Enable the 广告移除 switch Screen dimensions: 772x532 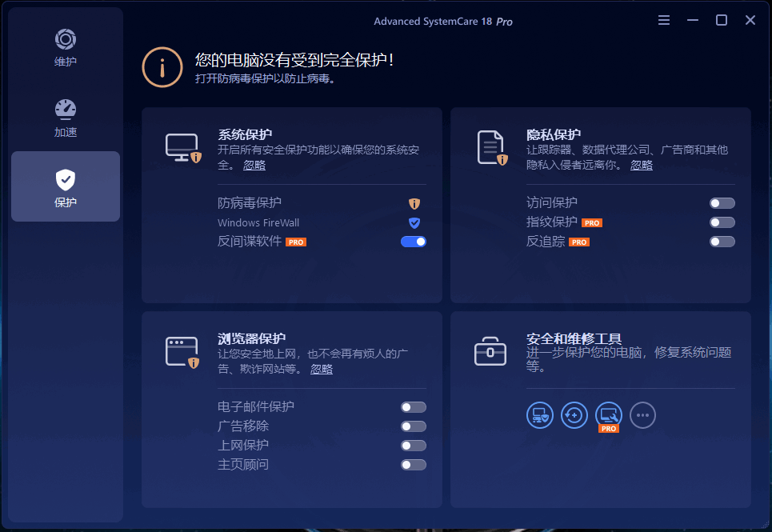414,426
